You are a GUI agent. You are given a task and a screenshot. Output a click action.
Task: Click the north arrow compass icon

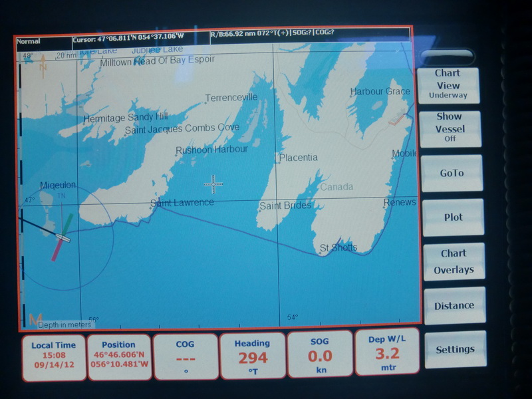(43, 68)
